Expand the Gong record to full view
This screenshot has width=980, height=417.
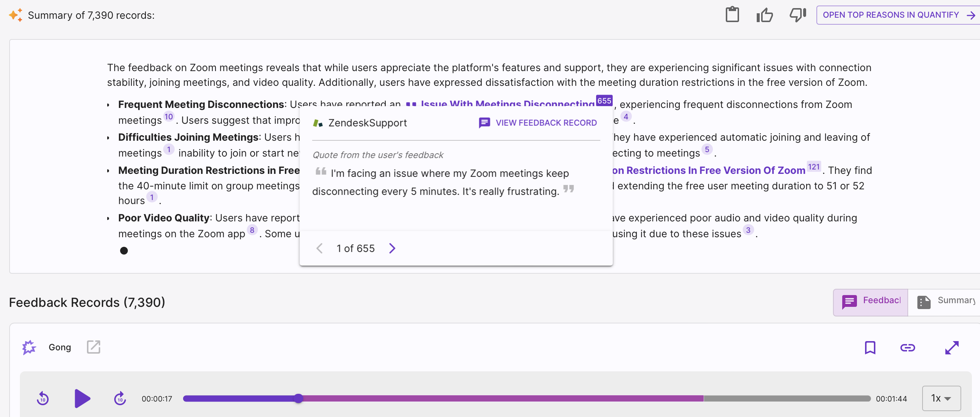pyautogui.click(x=952, y=347)
